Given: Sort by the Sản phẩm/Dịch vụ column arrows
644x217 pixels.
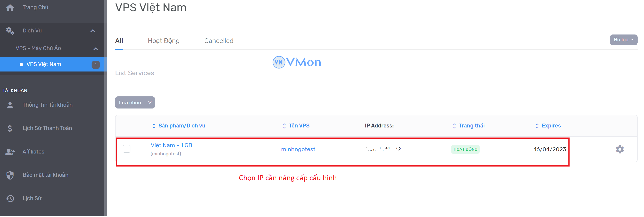Looking at the screenshot, I should point(154,125).
